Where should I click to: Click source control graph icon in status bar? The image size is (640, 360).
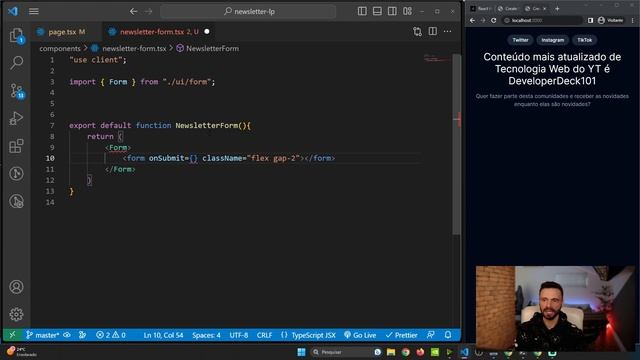(82, 335)
